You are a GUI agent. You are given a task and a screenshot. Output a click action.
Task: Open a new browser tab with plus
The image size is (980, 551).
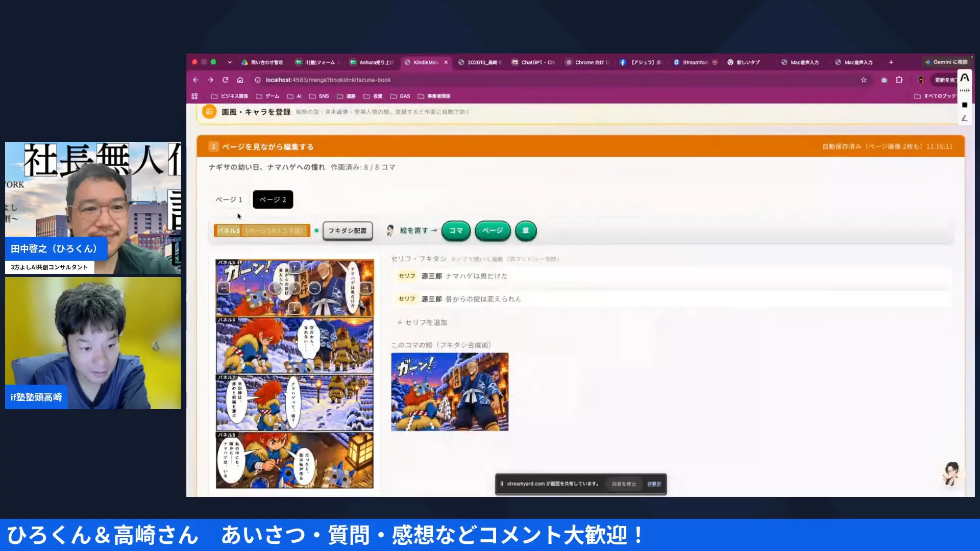(x=891, y=62)
